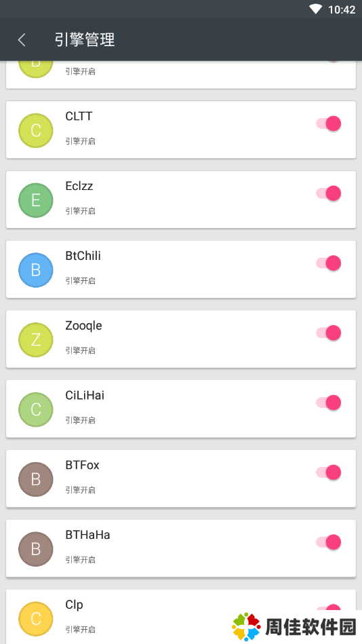The image size is (362, 644).
Task: Tap the green E avatar for Eclzz
Action: 36,200
